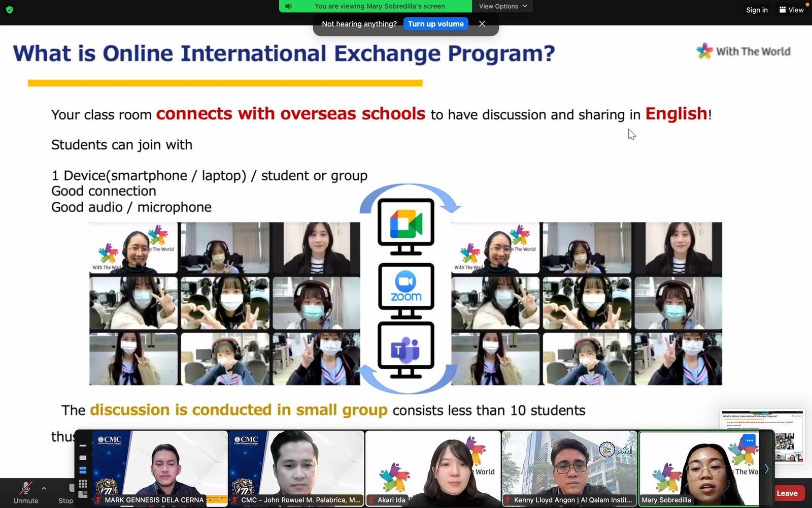Select the highlighted strip thumbnail view icon
Screen dimensions: 812x508
pyautogui.click(x=83, y=470)
